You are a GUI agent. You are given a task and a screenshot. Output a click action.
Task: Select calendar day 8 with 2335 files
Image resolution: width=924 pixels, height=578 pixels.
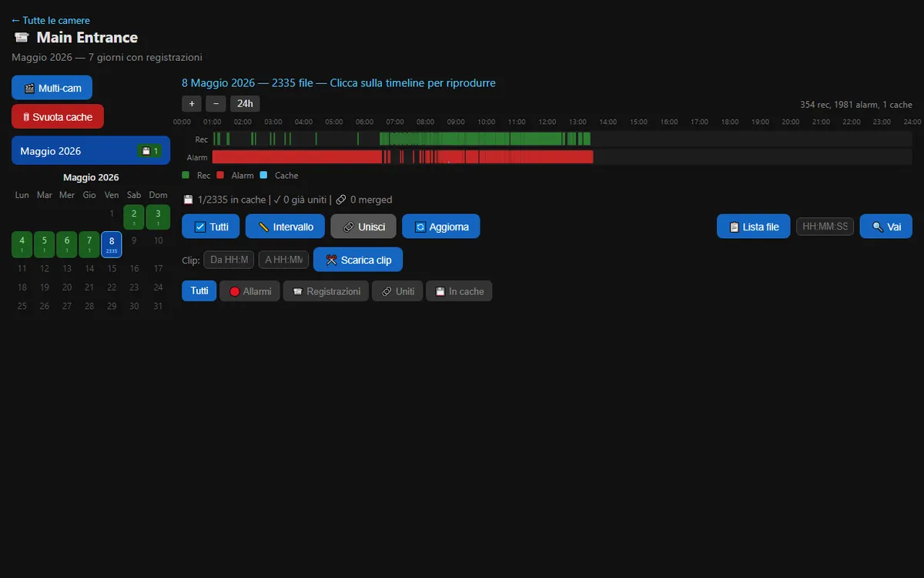point(112,244)
